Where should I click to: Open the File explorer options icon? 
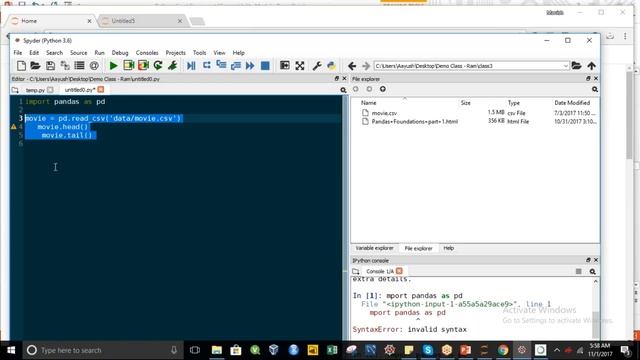[595, 89]
